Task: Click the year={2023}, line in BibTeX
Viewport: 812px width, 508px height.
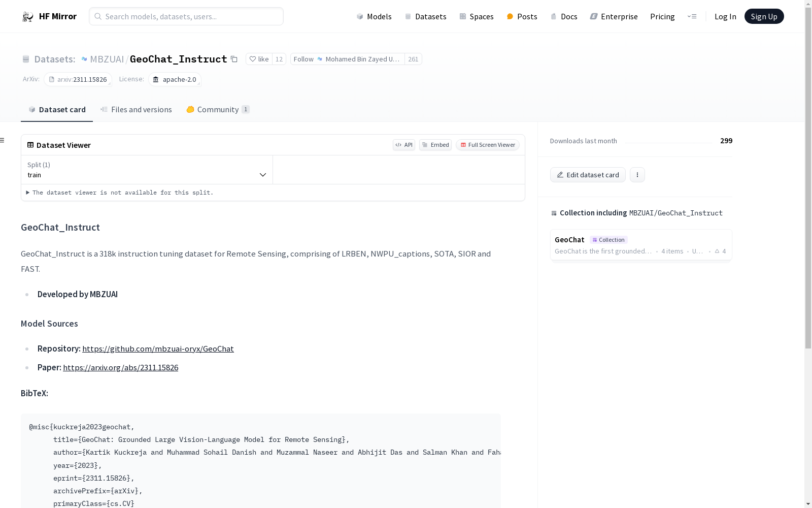Action: [78, 465]
